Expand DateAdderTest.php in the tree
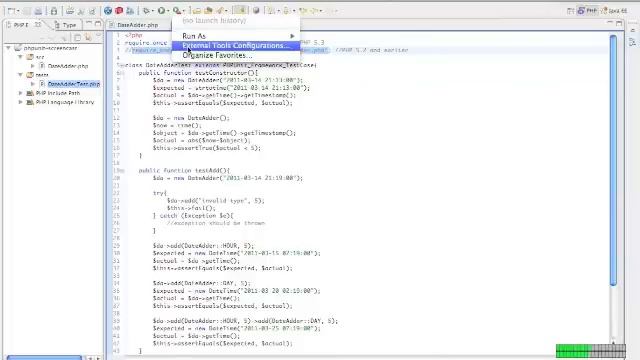This screenshot has height=360, width=640. [x=33, y=84]
